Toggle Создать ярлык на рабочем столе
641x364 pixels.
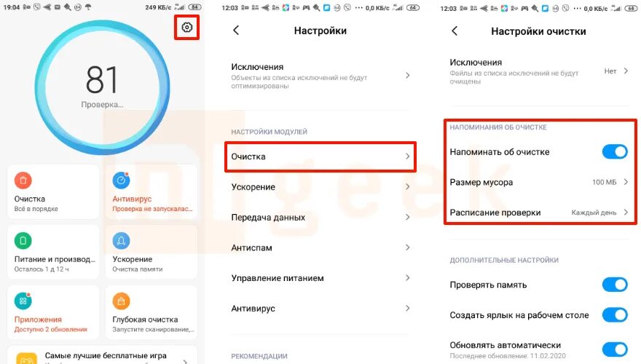click(615, 315)
